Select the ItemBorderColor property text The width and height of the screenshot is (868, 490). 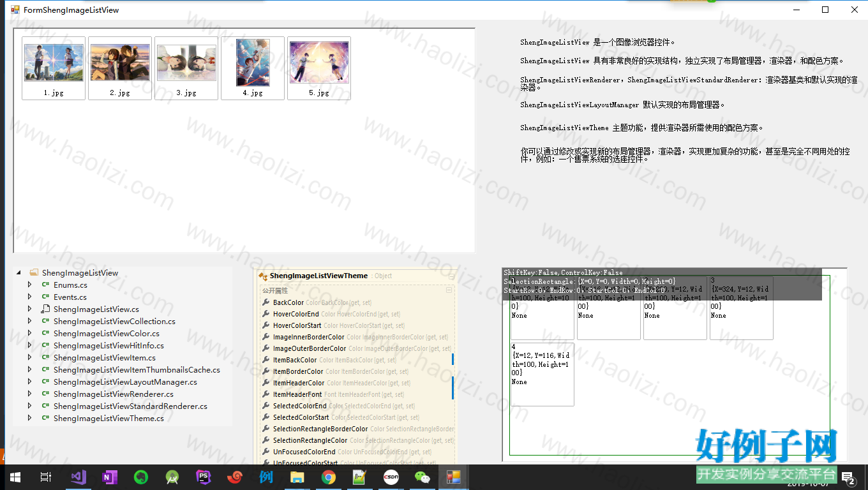pyautogui.click(x=298, y=371)
